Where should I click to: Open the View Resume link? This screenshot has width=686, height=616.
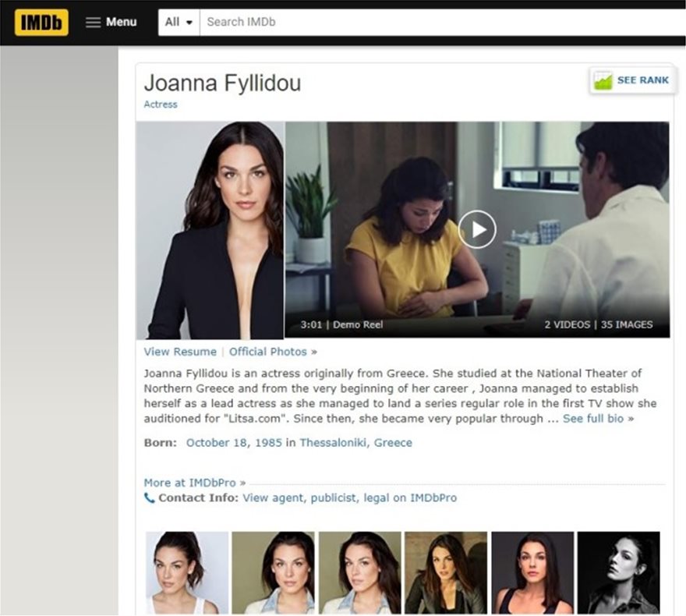tap(180, 352)
